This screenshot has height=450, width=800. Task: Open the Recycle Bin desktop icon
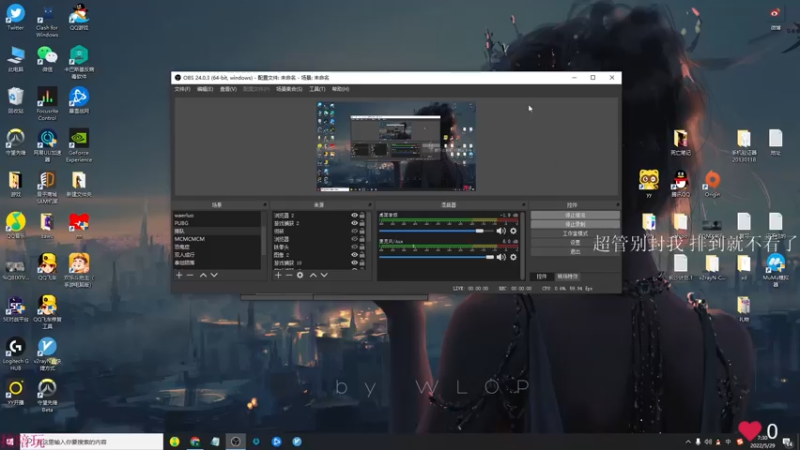(x=15, y=101)
